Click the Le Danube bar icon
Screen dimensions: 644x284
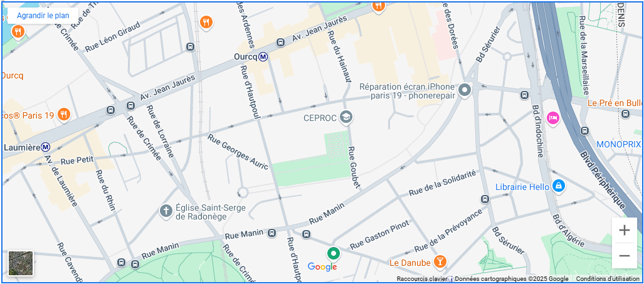coord(440,262)
